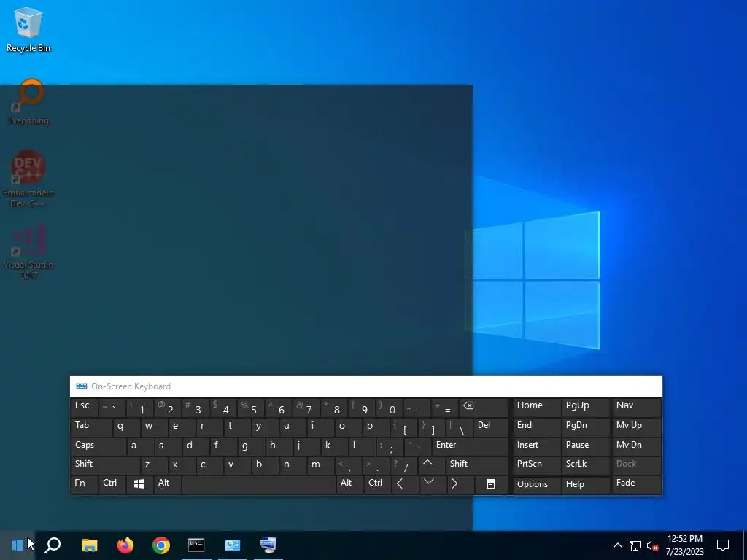Image resolution: width=747 pixels, height=560 pixels.
Task: Show hidden system tray icons
Action: 617,545
